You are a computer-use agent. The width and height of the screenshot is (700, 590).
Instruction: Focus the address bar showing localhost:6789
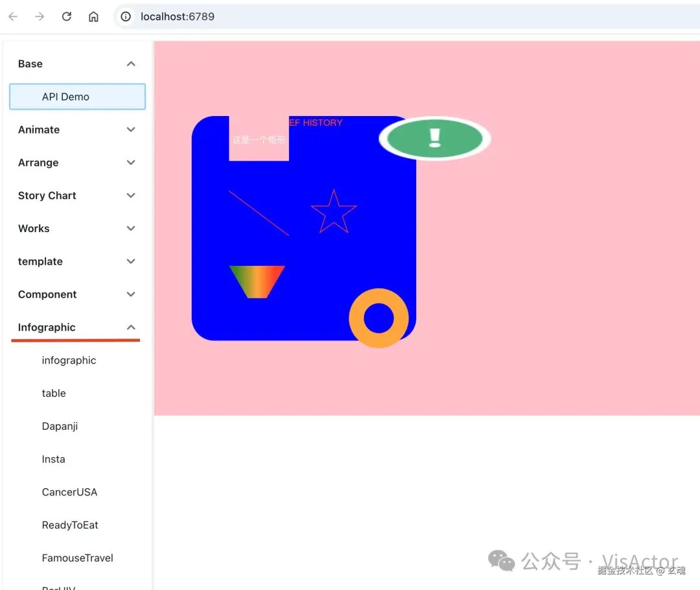[x=406, y=16]
